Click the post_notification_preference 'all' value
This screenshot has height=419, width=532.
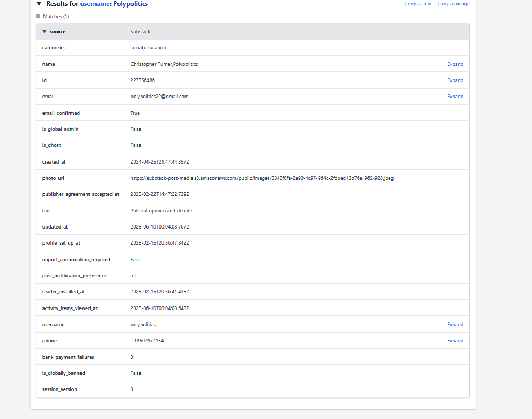[x=133, y=276]
